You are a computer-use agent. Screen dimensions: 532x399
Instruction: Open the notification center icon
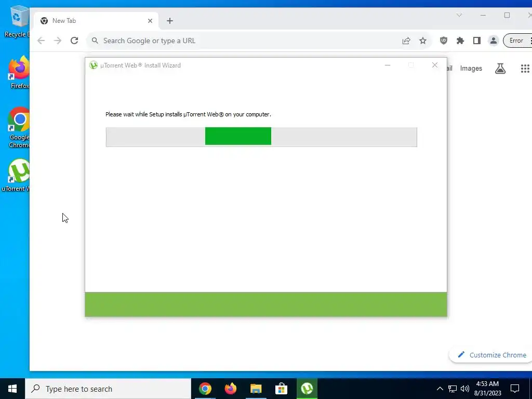[x=515, y=389]
